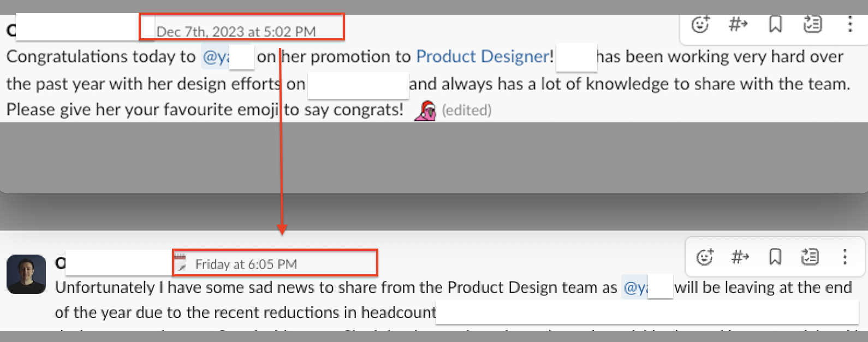This screenshot has width=868, height=342.
Task: Click the @ mention in the congratulations message
Action: pos(216,57)
